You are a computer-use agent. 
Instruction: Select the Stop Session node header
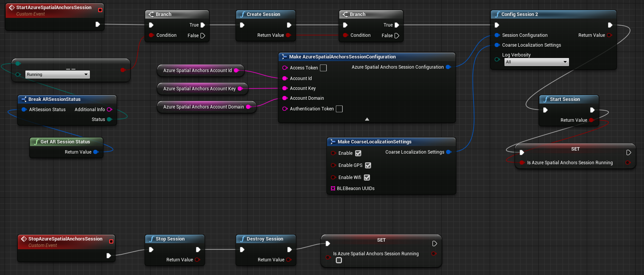tap(174, 239)
